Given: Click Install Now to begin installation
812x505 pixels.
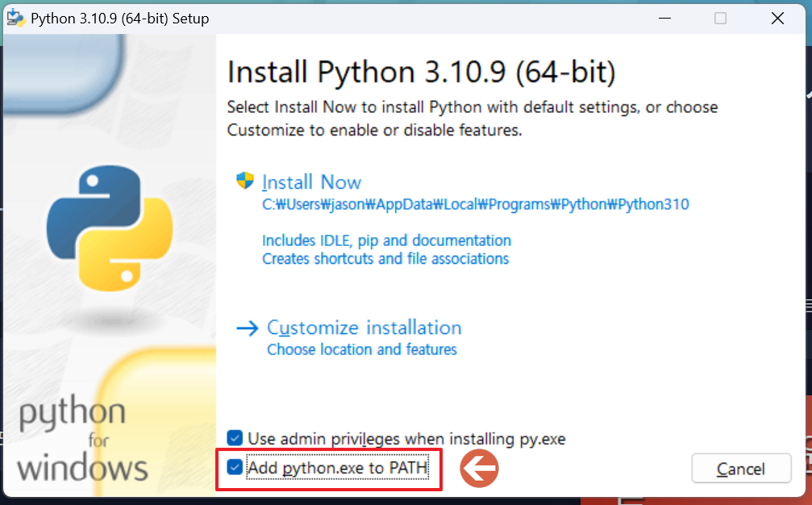Looking at the screenshot, I should 311,182.
